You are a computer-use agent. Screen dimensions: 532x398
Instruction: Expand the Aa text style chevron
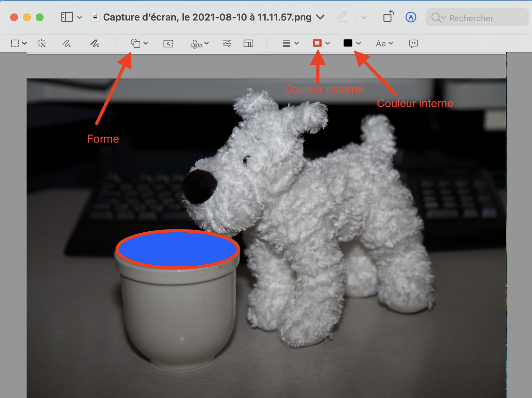391,43
